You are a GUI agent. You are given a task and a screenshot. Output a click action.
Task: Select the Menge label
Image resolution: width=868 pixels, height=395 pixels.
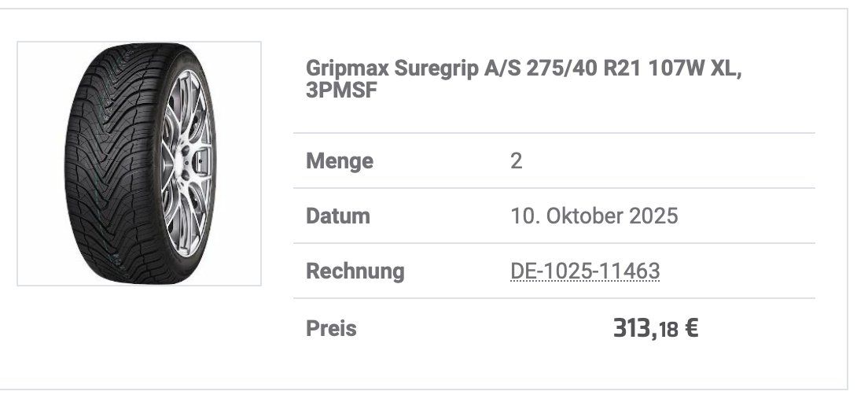tap(340, 162)
